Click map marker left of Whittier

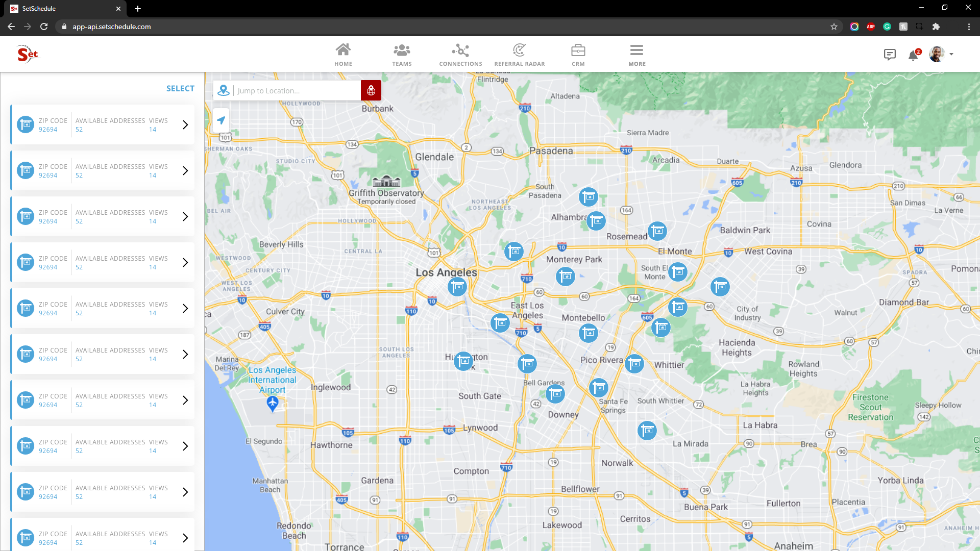point(634,364)
